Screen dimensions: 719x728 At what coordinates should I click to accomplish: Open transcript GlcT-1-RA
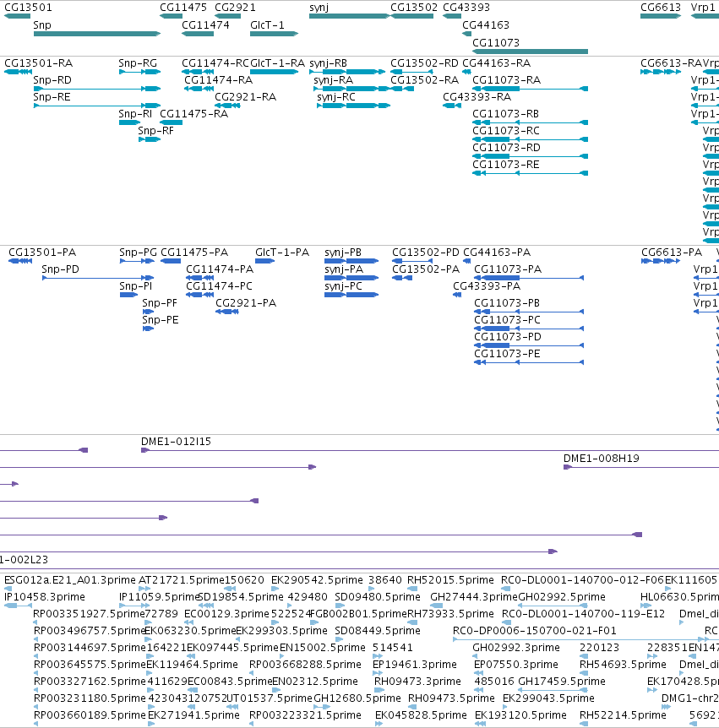pyautogui.click(x=274, y=72)
